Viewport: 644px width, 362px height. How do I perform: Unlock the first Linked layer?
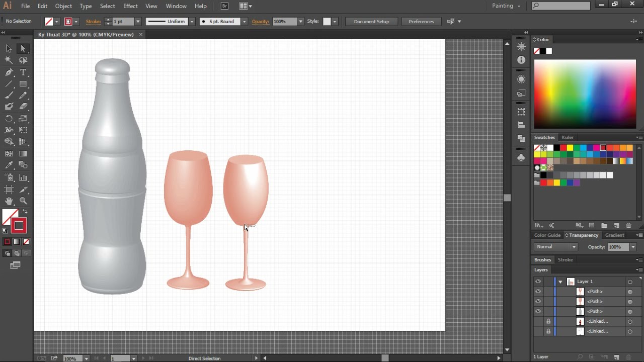[548, 321]
